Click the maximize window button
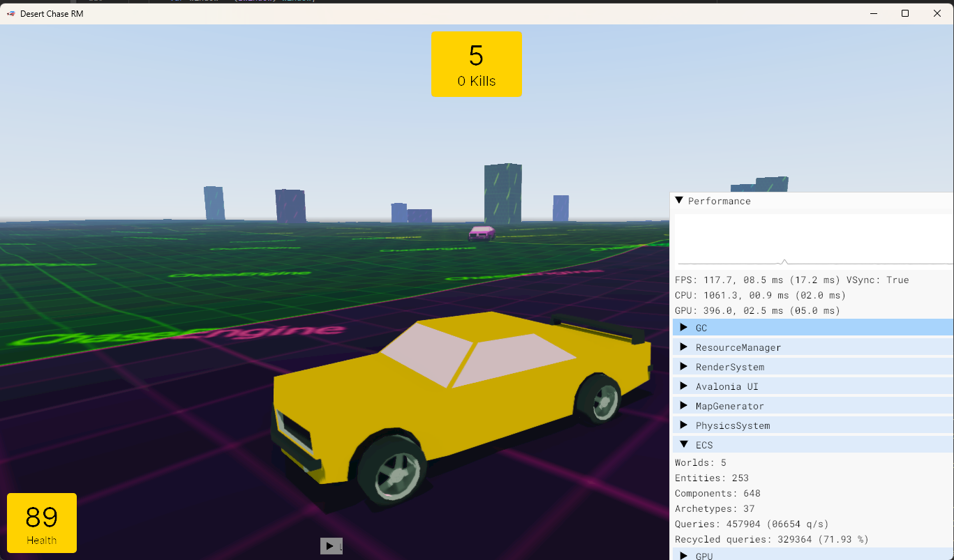954x560 pixels. [904, 13]
